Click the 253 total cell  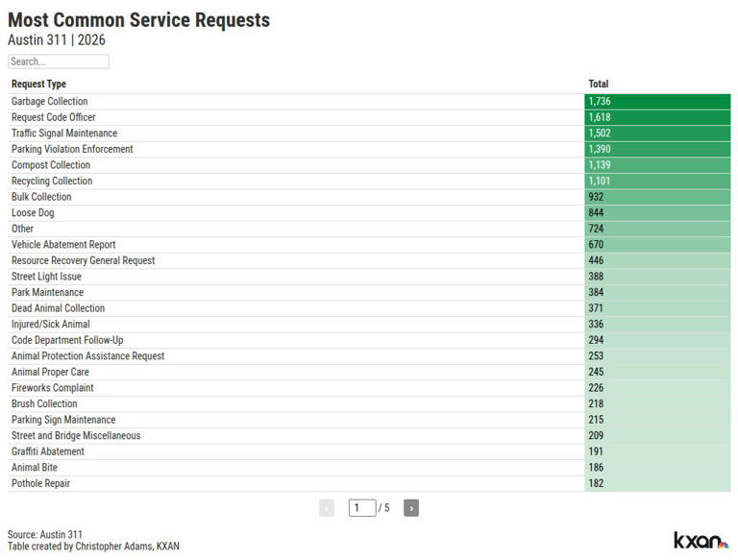coord(657,356)
